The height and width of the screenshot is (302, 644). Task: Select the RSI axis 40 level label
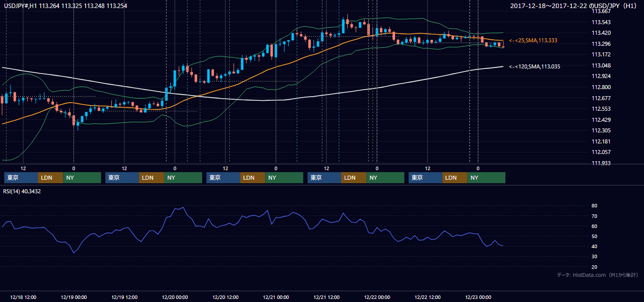pyautogui.click(x=594, y=246)
